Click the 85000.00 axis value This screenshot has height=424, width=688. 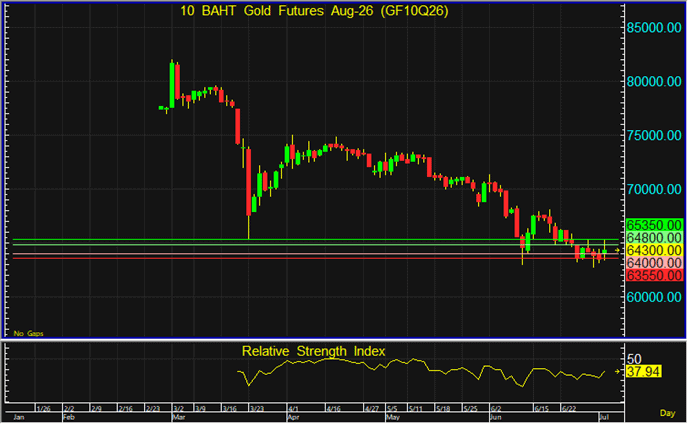click(x=654, y=28)
